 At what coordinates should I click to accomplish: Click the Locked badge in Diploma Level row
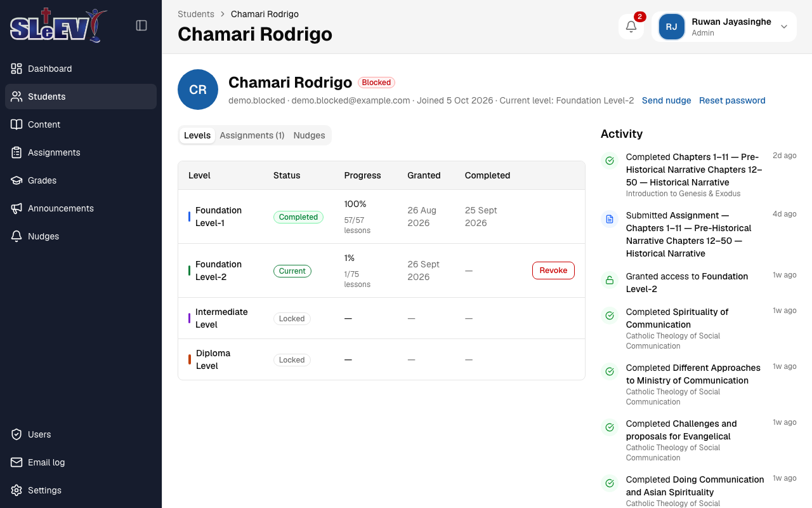tap(292, 360)
